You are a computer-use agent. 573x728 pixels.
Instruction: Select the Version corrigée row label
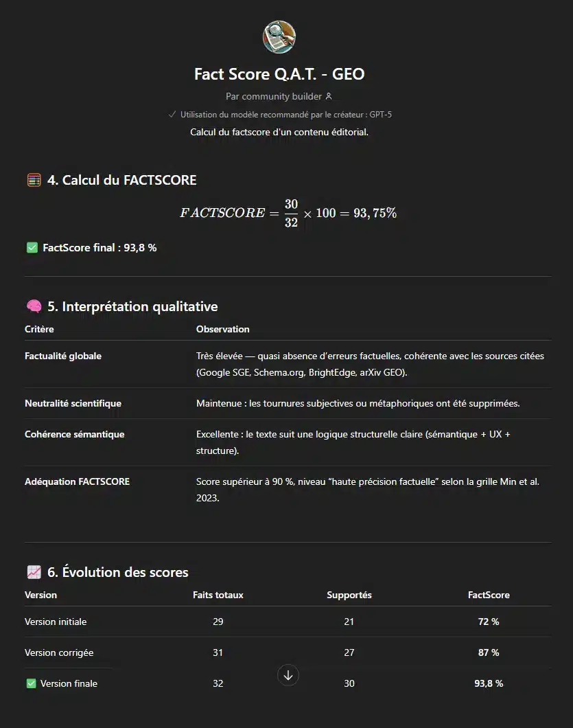(x=59, y=652)
